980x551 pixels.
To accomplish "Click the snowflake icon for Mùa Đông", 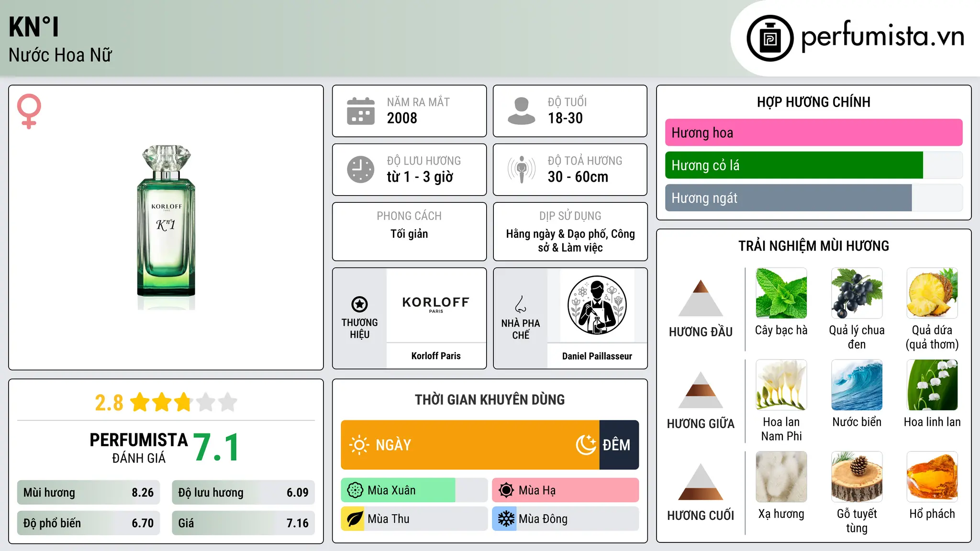I will click(505, 519).
